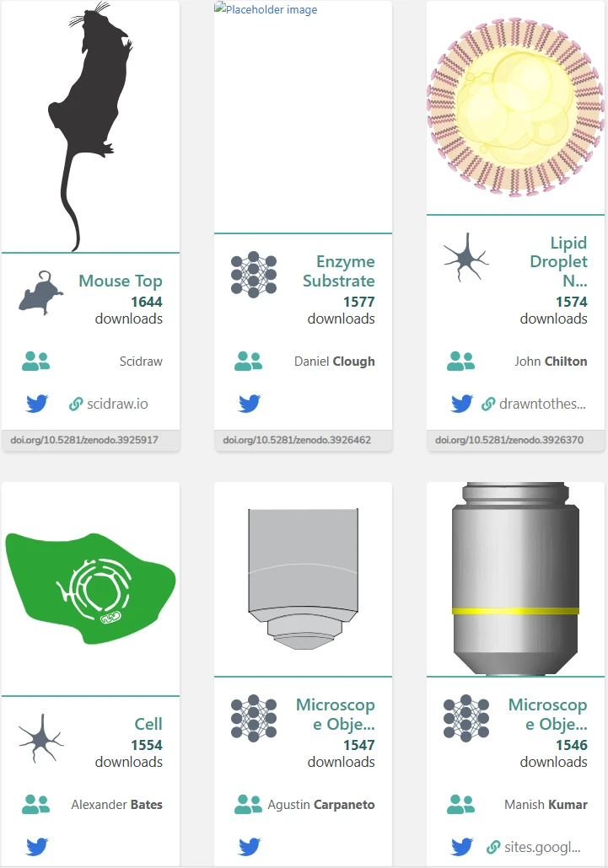The width and height of the screenshot is (608, 868).
Task: Click DOI link zenodo.3926370
Action: pos(509,440)
